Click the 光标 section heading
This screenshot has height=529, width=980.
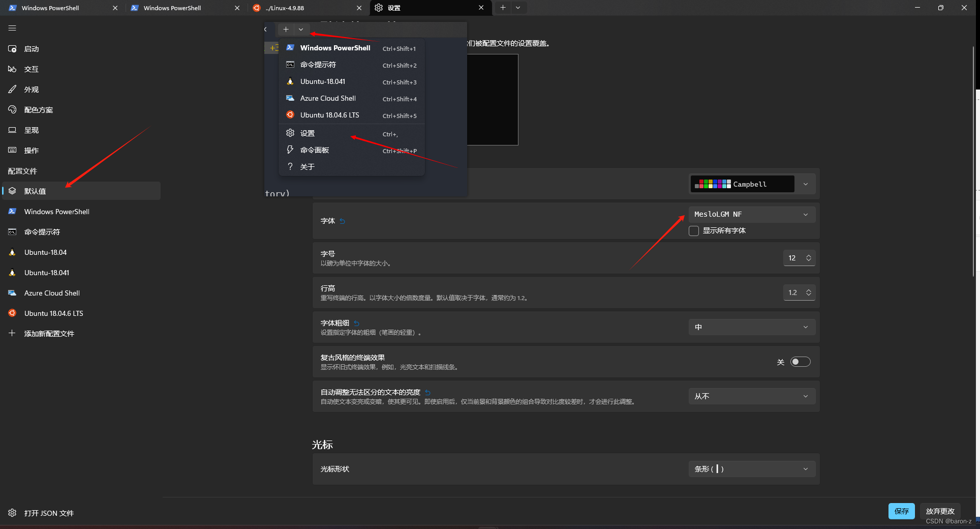click(322, 445)
